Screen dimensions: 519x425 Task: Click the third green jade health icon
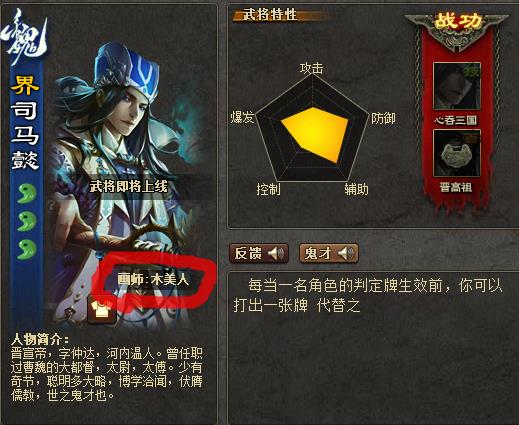coord(26,249)
